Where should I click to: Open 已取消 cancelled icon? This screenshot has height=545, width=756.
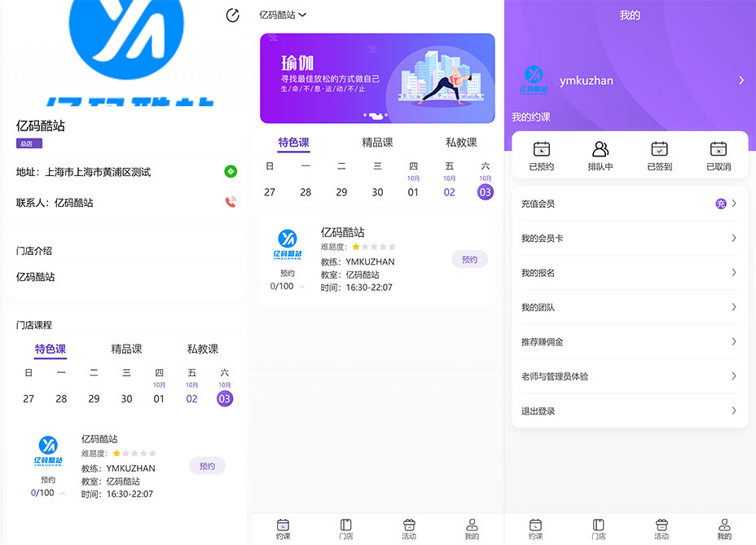tap(719, 149)
